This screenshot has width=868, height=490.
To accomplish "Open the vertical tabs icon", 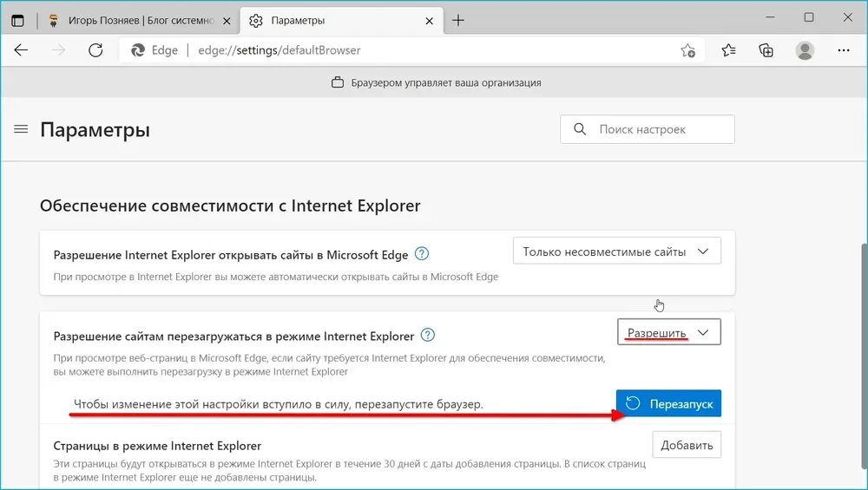I will (17, 21).
